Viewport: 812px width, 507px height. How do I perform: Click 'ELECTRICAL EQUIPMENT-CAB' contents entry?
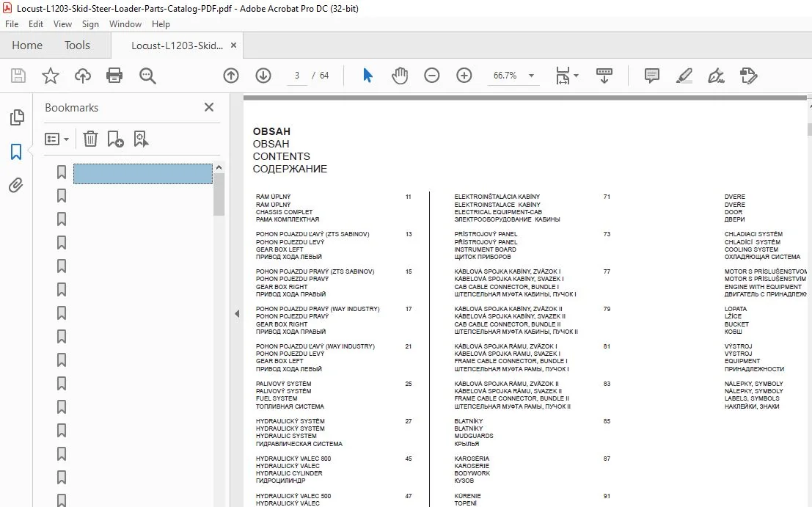tap(498, 212)
